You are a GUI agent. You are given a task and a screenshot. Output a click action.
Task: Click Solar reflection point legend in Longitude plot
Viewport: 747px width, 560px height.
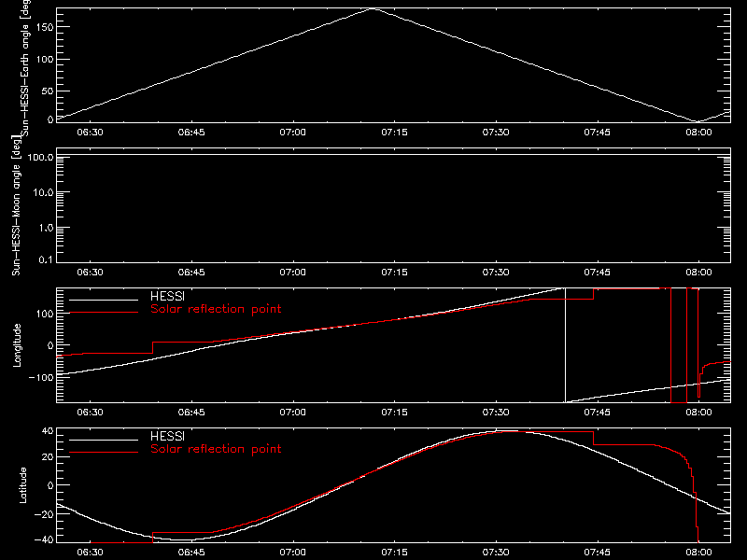pos(216,309)
